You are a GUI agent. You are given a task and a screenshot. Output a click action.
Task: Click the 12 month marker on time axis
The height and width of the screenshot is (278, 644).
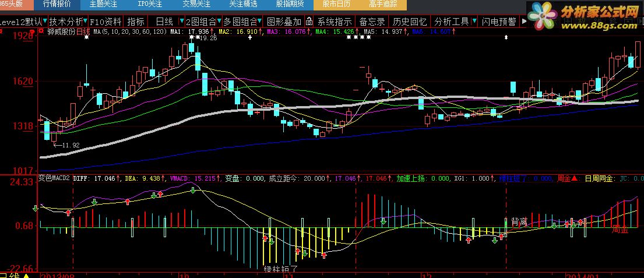point(427,276)
